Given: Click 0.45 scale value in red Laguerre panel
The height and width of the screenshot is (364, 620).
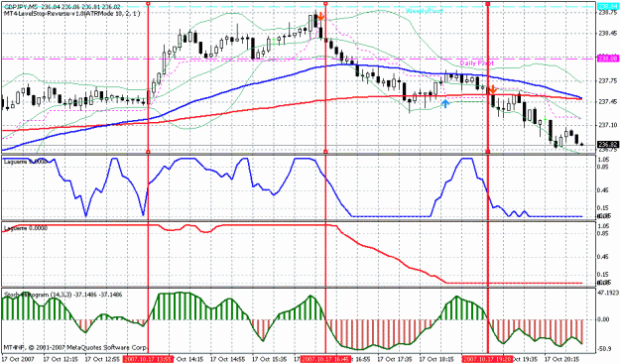Looking at the screenshot, I should pos(603,257).
